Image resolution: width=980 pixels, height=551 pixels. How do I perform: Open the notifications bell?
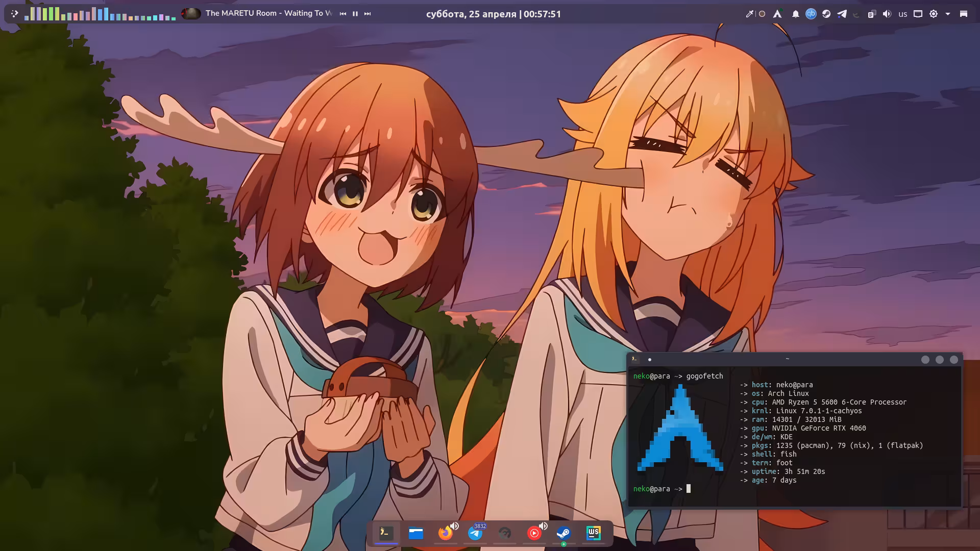coord(795,14)
